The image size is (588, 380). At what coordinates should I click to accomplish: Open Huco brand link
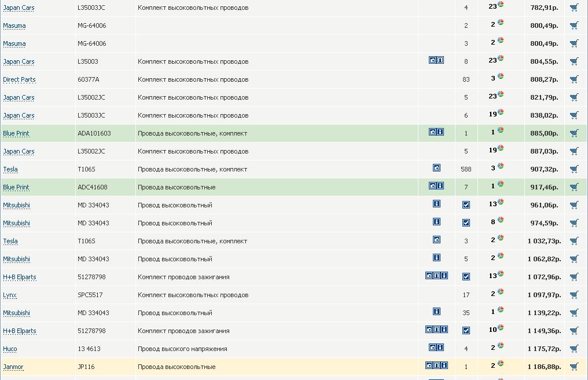[10, 349]
